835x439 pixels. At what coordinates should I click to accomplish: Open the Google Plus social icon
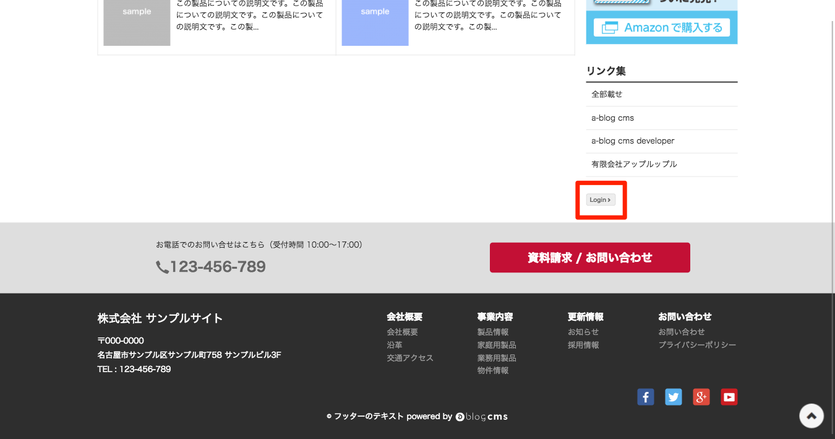[701, 397]
